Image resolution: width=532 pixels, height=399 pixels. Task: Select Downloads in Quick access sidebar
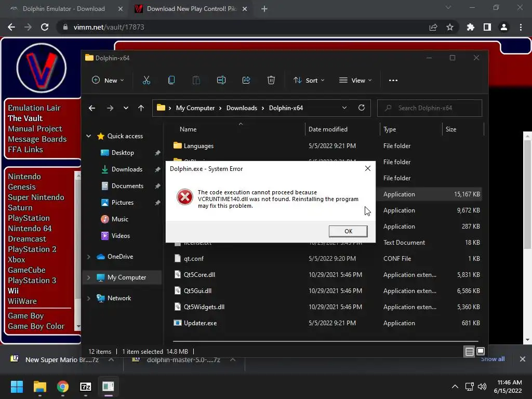pyautogui.click(x=127, y=169)
